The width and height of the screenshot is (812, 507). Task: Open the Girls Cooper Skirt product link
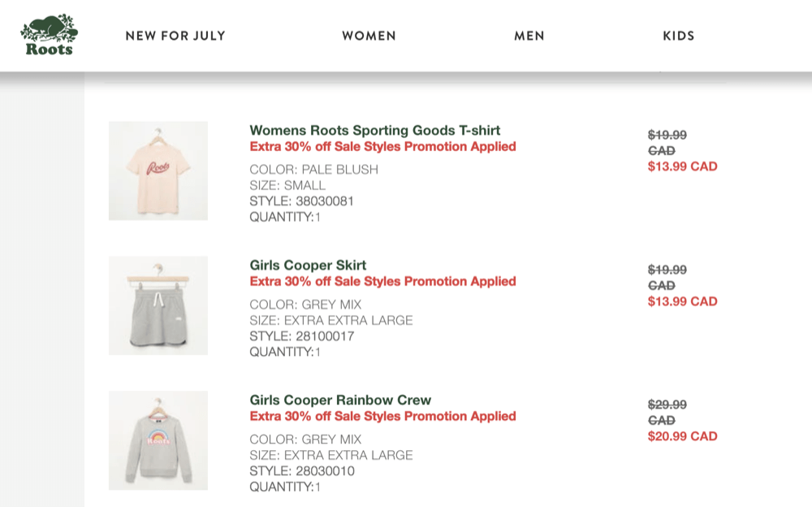308,265
